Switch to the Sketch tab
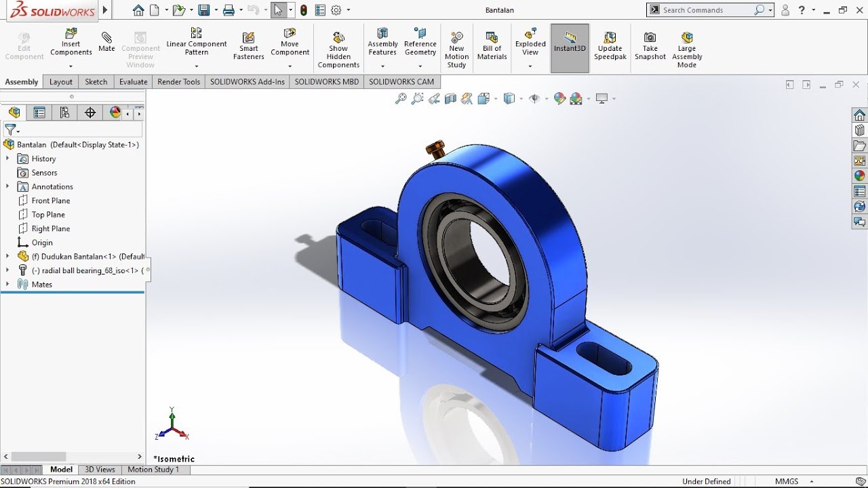Image resolution: width=868 pixels, height=488 pixels. click(x=96, y=82)
